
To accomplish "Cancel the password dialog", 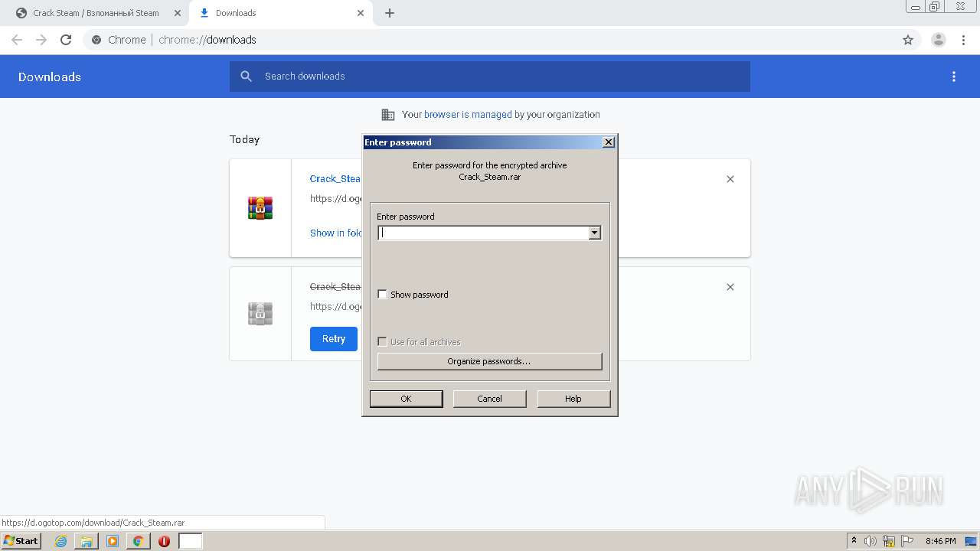I will tap(490, 399).
